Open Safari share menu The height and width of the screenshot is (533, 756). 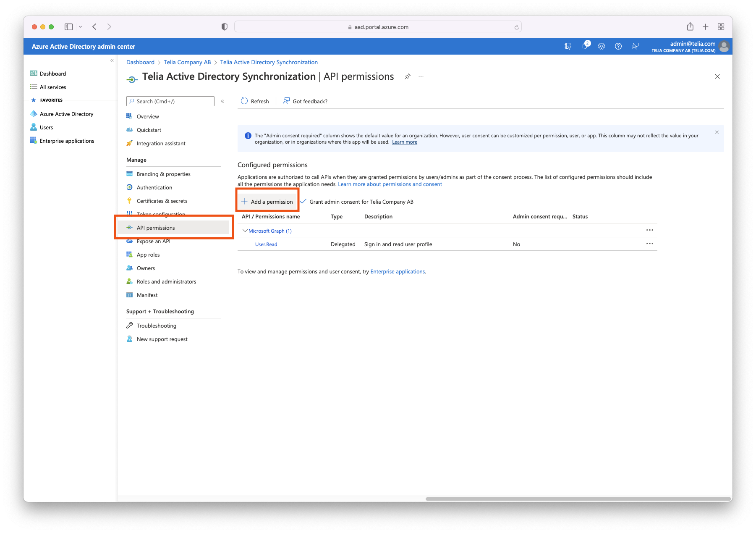tap(690, 26)
